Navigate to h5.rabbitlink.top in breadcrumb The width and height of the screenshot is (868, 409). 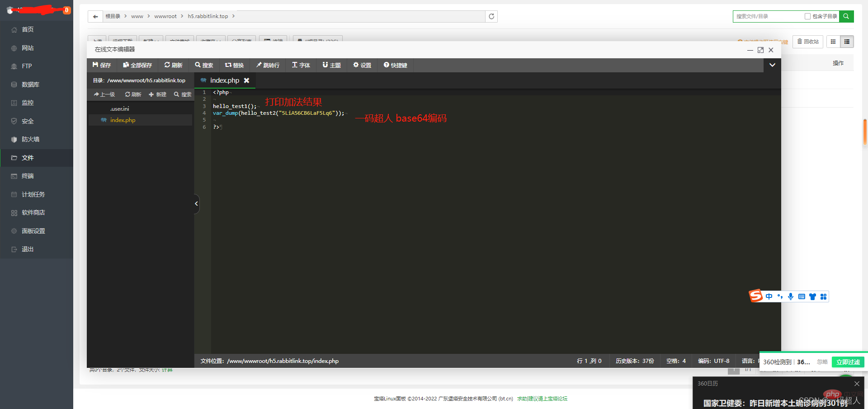click(x=208, y=16)
